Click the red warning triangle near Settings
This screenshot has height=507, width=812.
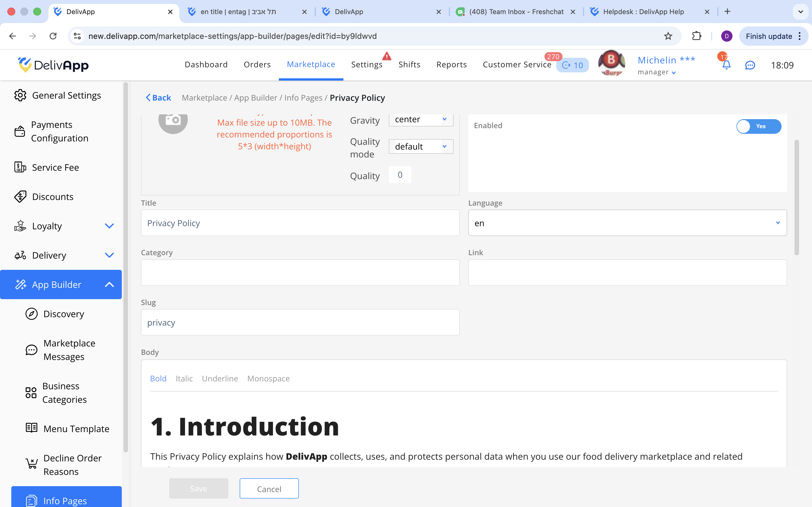tap(387, 56)
